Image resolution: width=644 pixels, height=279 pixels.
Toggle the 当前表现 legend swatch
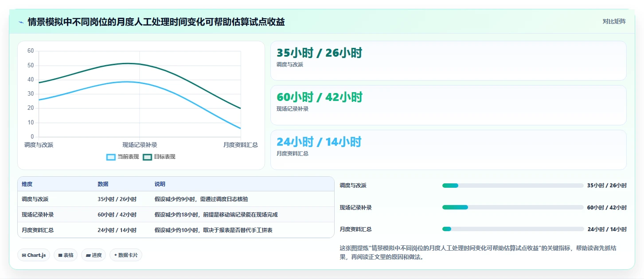(x=111, y=157)
